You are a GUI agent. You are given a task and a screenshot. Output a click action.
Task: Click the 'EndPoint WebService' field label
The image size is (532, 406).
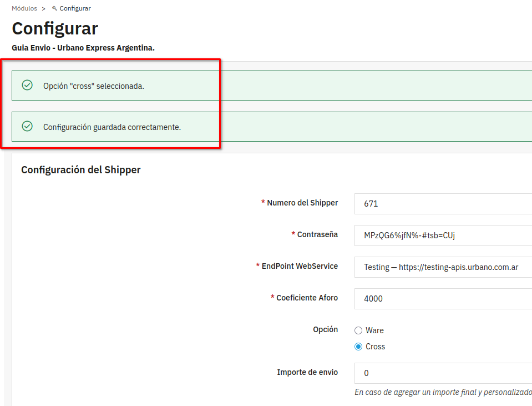300,266
